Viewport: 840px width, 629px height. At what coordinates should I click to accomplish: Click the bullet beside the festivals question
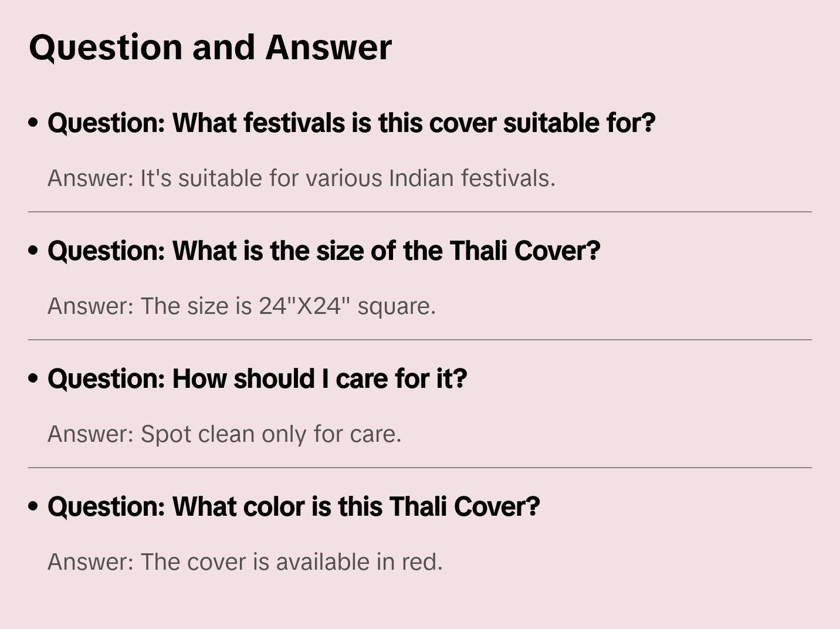(33, 123)
